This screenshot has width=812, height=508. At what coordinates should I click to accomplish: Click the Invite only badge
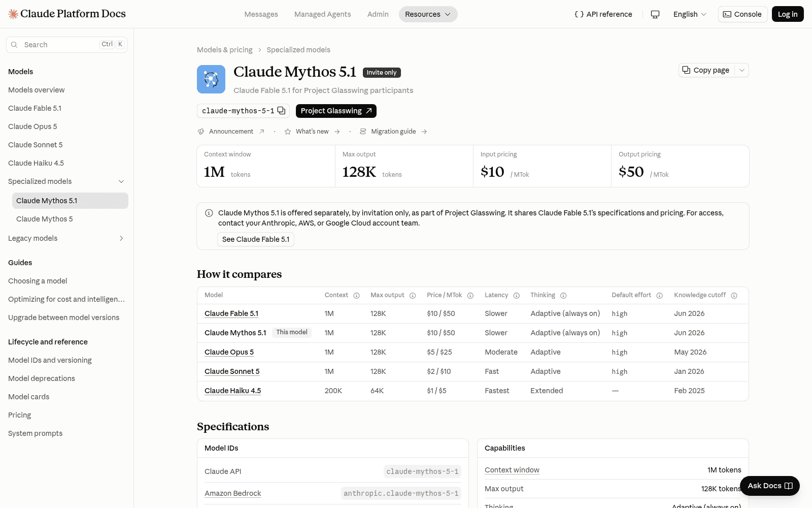click(x=382, y=73)
